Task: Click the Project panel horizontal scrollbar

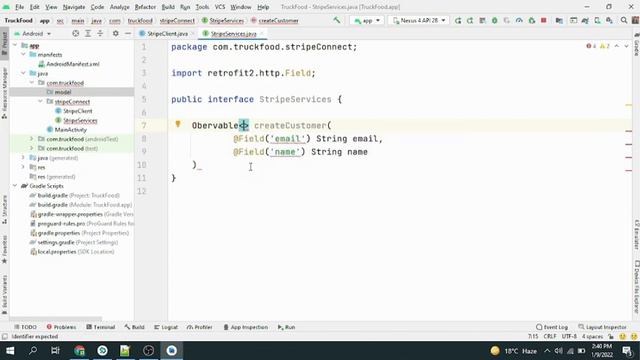Action: tap(56, 319)
